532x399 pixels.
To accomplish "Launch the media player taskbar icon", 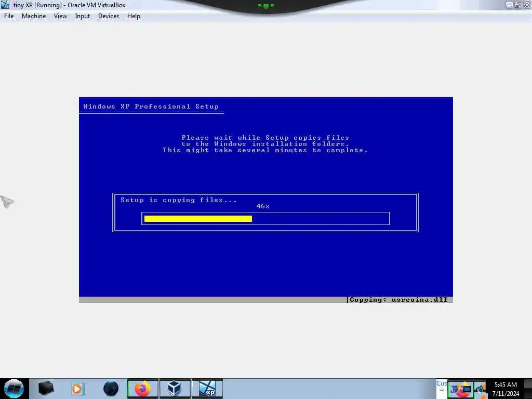I will pyautogui.click(x=77, y=389).
